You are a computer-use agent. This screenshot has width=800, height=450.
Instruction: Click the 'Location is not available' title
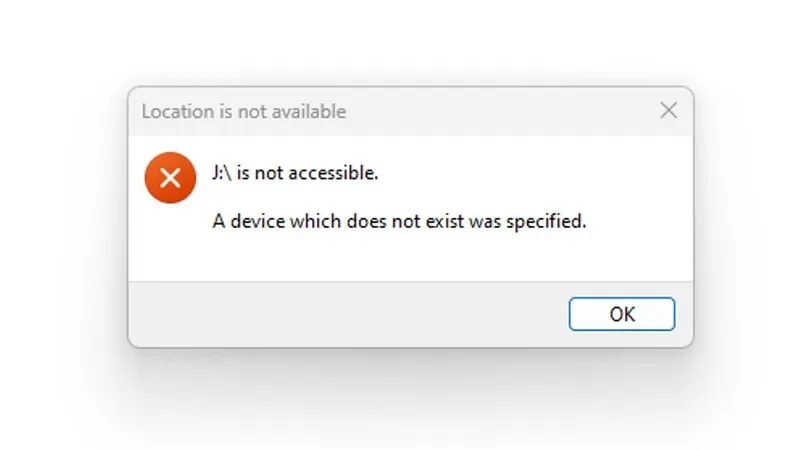pyautogui.click(x=244, y=112)
